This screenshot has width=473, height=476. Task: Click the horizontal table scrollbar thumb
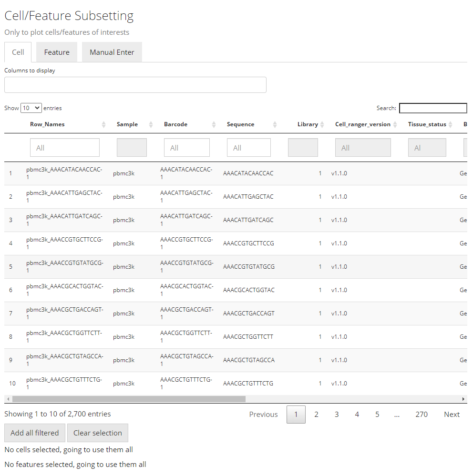pyautogui.click(x=129, y=399)
